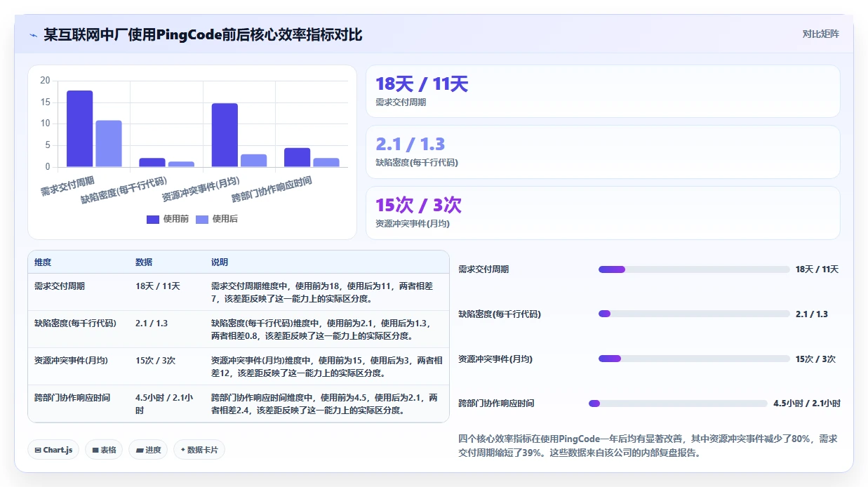Click 跨部门协作响应时间 label in progress list
The image size is (868, 487).
[496, 403]
